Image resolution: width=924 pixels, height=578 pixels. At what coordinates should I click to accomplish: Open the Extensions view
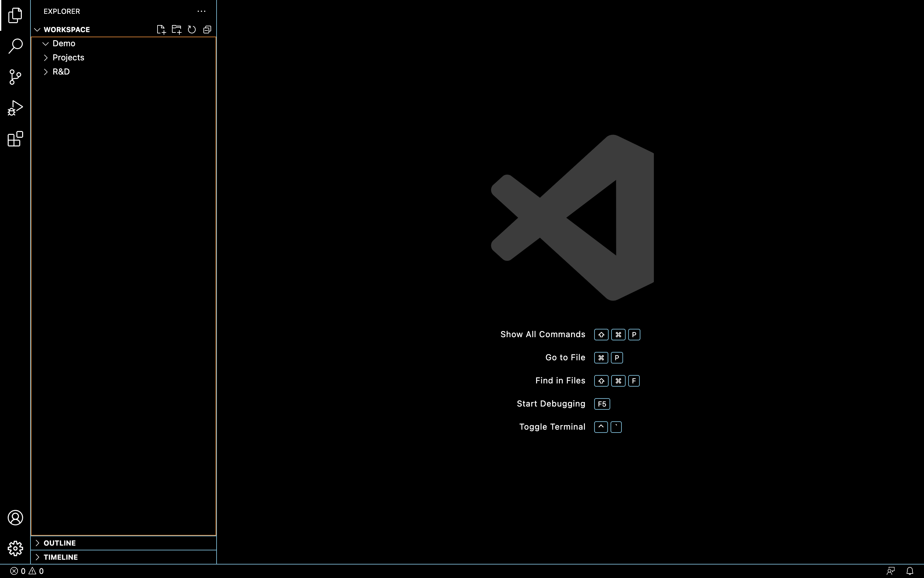click(x=15, y=139)
